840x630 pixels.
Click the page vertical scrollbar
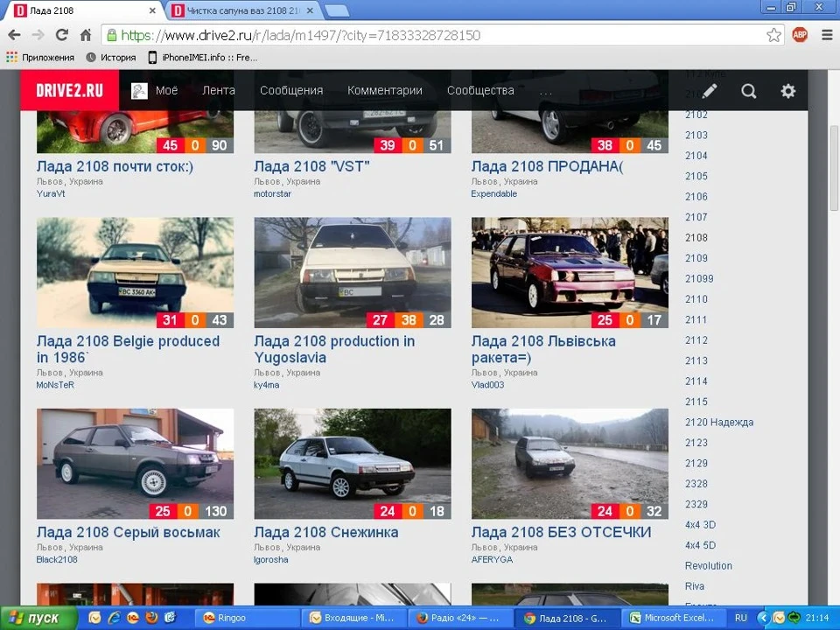click(834, 168)
